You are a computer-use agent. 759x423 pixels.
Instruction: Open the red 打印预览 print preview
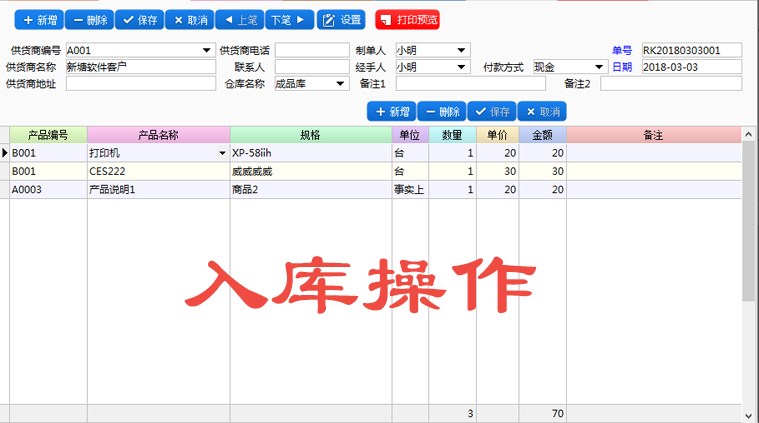408,20
